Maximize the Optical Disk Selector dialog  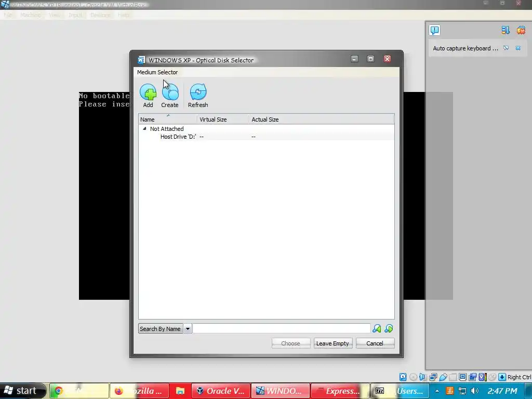click(x=370, y=59)
